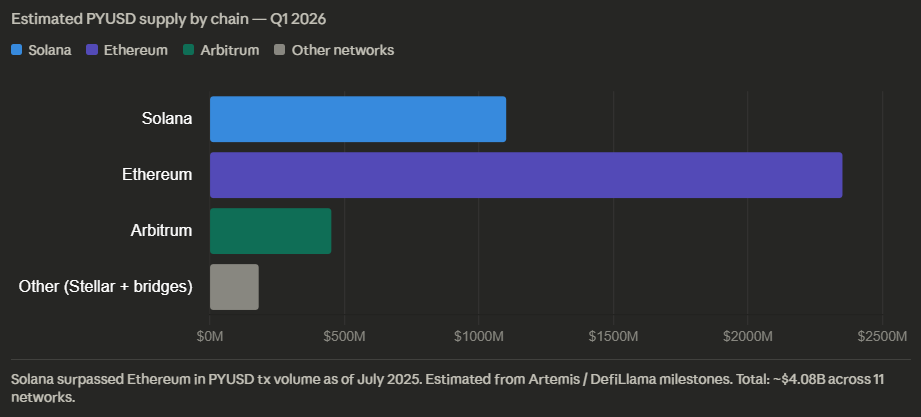This screenshot has height=417, width=921.
Task: Toggle the Solana series via legend text
Action: 50,50
